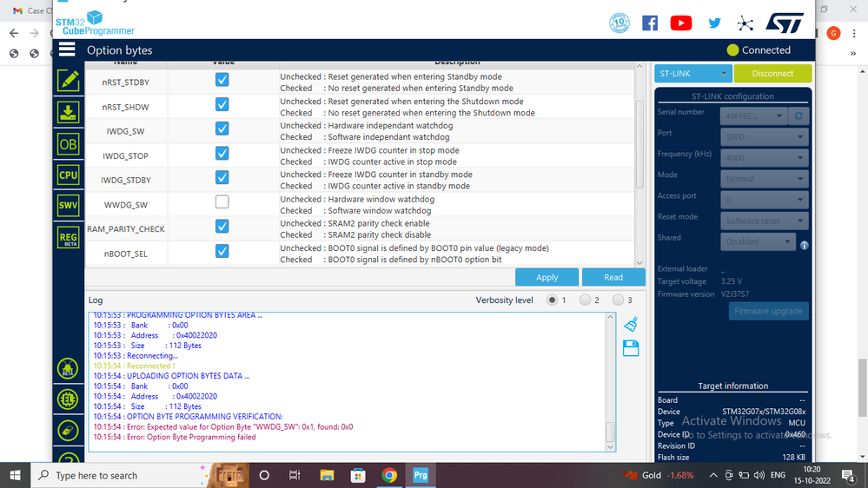
Task: Open Microsoft Store from the taskbar
Action: pos(358,475)
